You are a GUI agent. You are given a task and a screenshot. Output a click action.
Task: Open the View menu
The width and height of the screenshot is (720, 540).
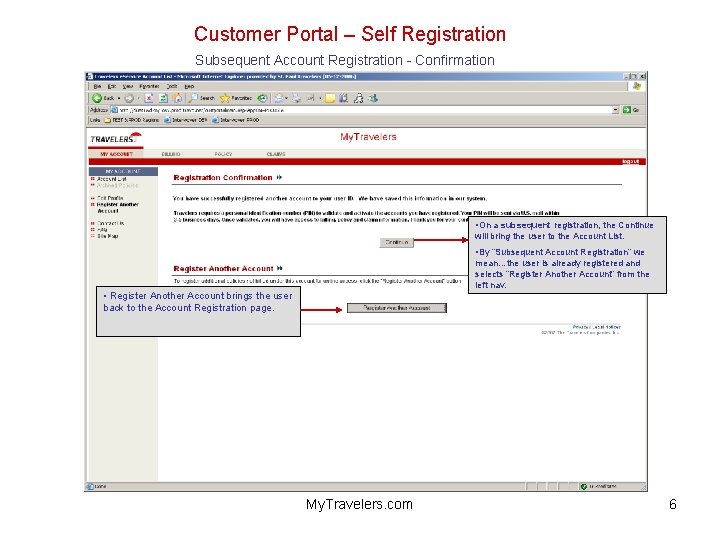128,86
